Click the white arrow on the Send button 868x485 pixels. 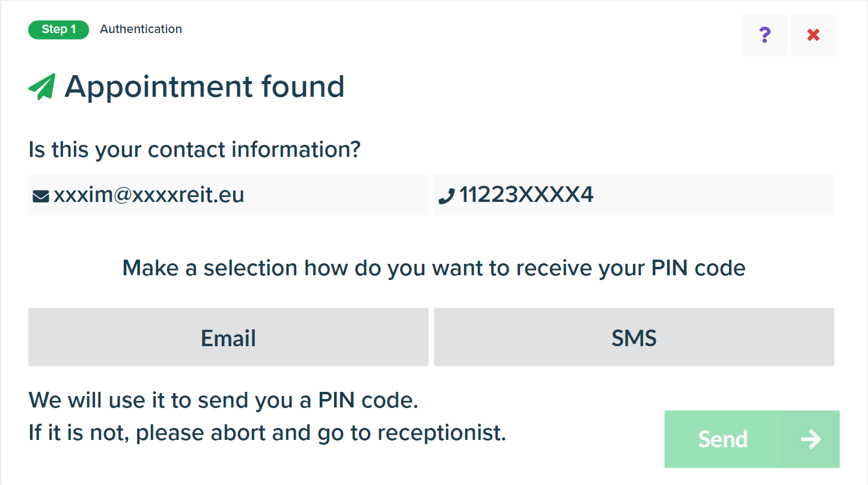pos(811,439)
